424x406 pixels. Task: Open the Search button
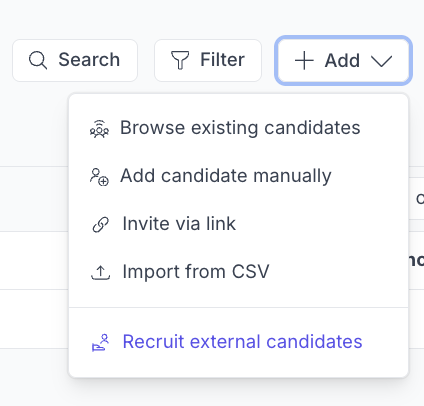point(75,60)
